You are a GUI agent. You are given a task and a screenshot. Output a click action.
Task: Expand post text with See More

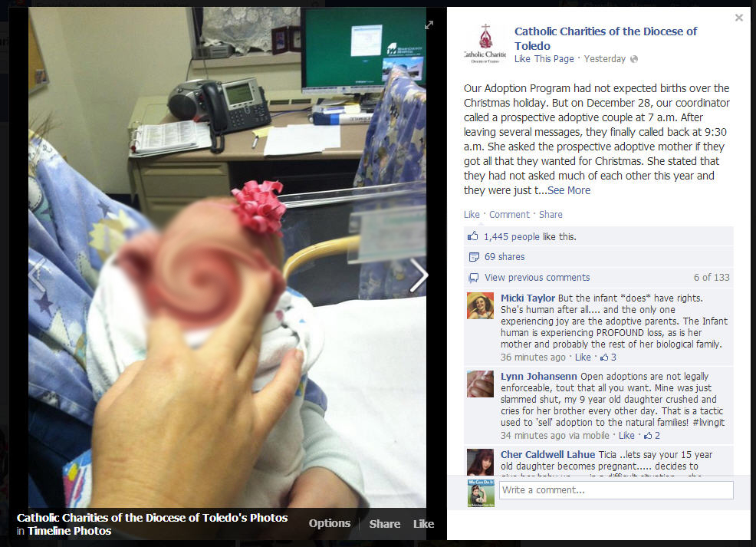point(569,190)
